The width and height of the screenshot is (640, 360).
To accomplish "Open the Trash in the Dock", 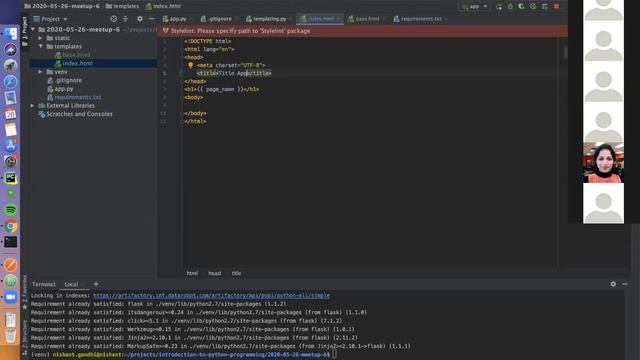I will (x=11, y=336).
